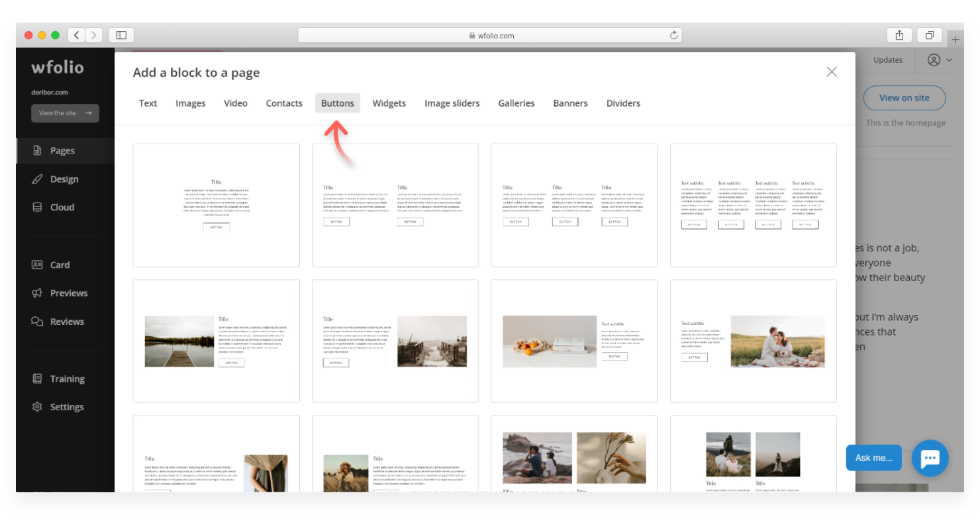Screen dimensions: 980x528
Task: Switch to the Dividers tab
Action: (623, 103)
